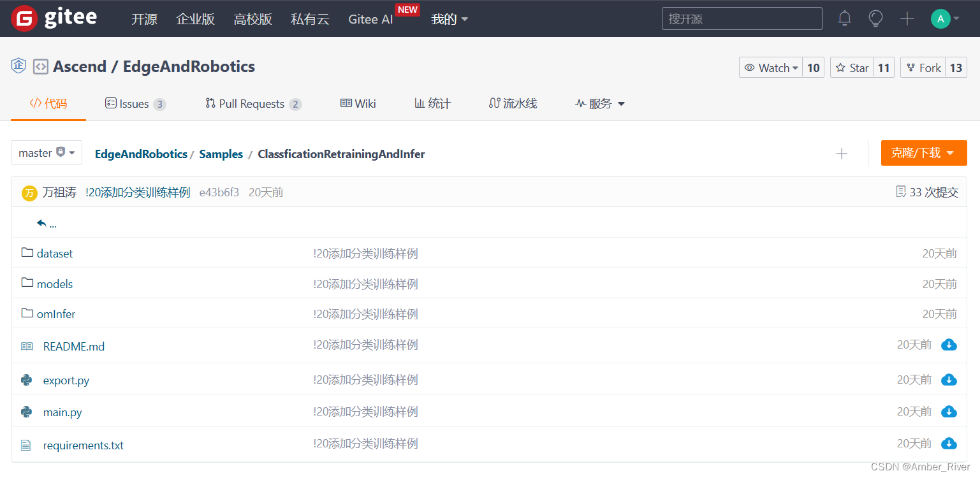
Task: Click the enterprise badge icon beside Ascend
Action: point(18,66)
